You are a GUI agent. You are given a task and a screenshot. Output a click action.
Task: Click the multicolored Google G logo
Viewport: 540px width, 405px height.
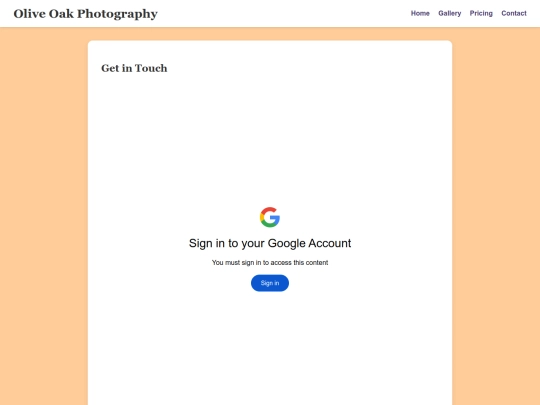(270, 217)
